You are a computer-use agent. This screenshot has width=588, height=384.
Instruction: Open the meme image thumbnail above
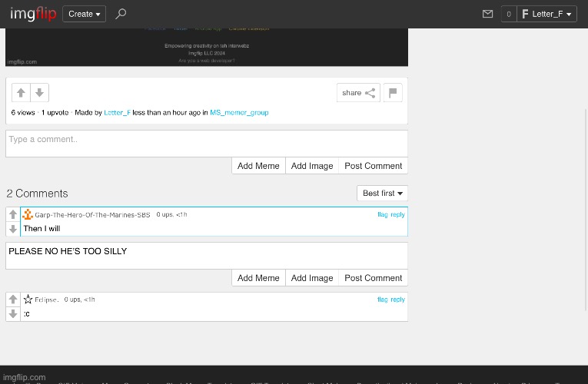(207, 47)
